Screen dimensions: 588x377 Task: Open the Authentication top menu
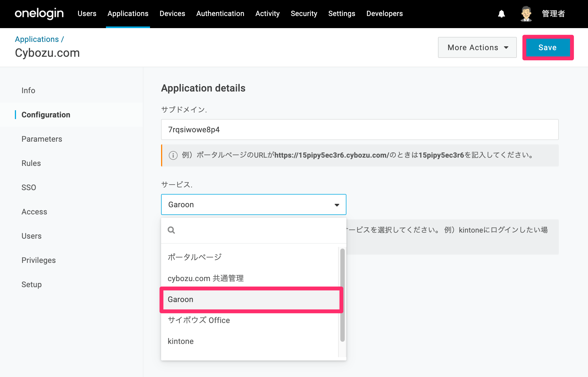[220, 14]
